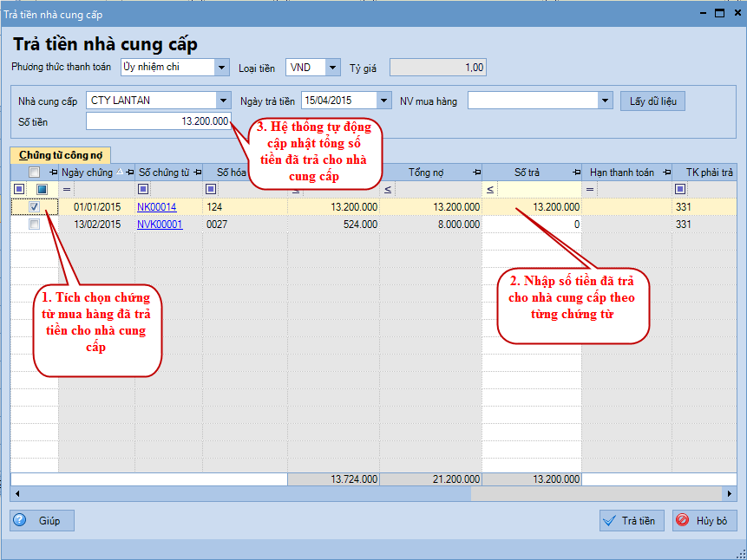The width and height of the screenshot is (747, 560).
Task: Click the pin icon in Hạn thanh toán header
Action: click(x=664, y=173)
